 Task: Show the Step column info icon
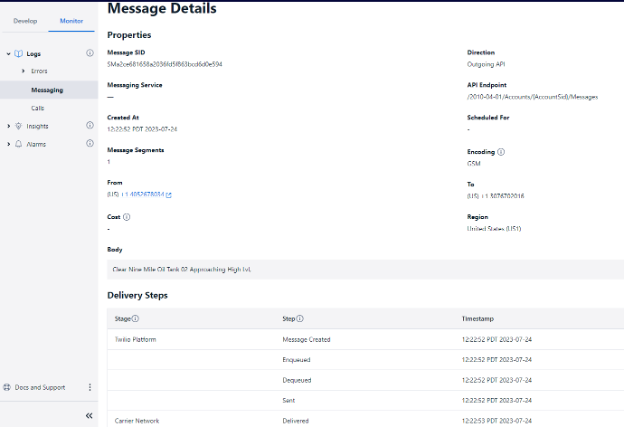click(300, 319)
